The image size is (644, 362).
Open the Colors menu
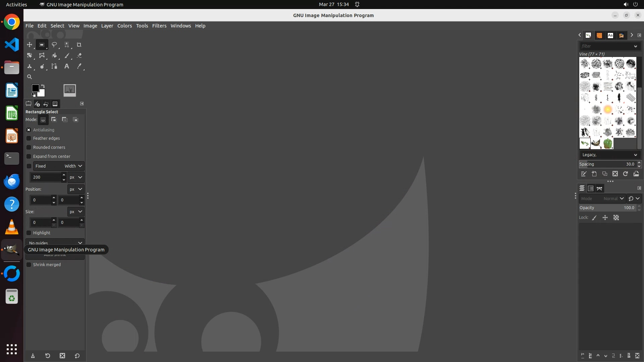point(124,26)
